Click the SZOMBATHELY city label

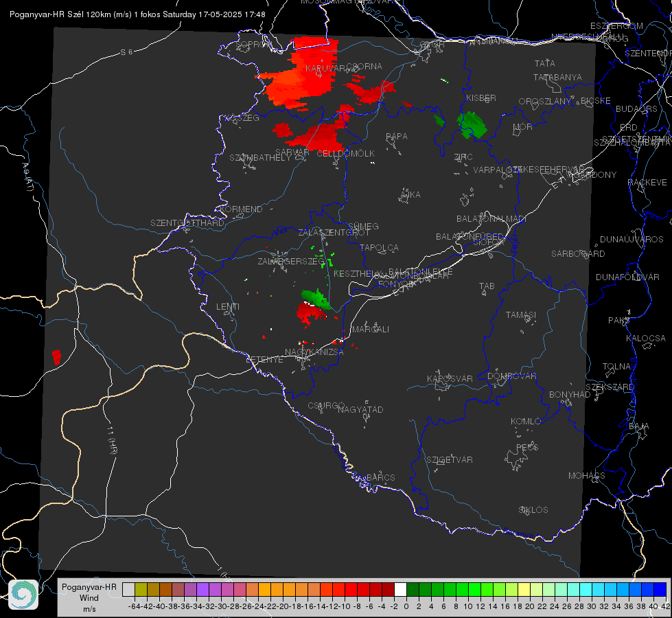coord(260,158)
